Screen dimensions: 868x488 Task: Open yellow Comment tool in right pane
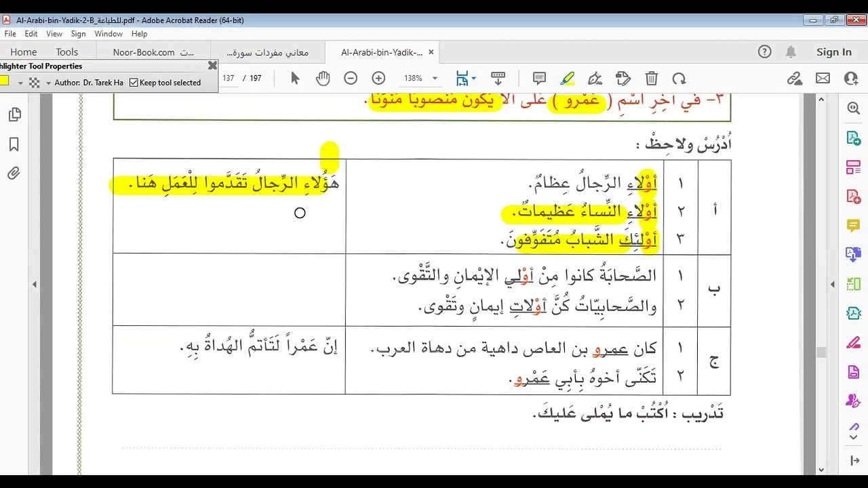pos(853,225)
